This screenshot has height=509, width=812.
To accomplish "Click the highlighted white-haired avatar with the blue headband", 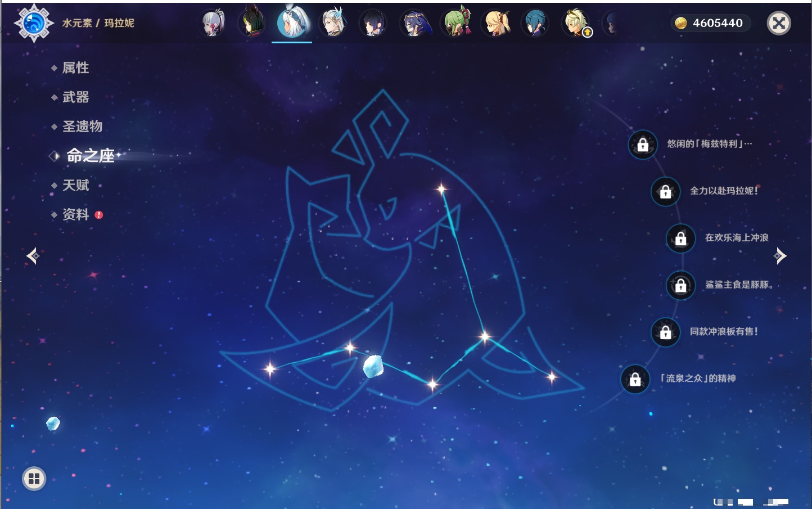I will pyautogui.click(x=292, y=22).
